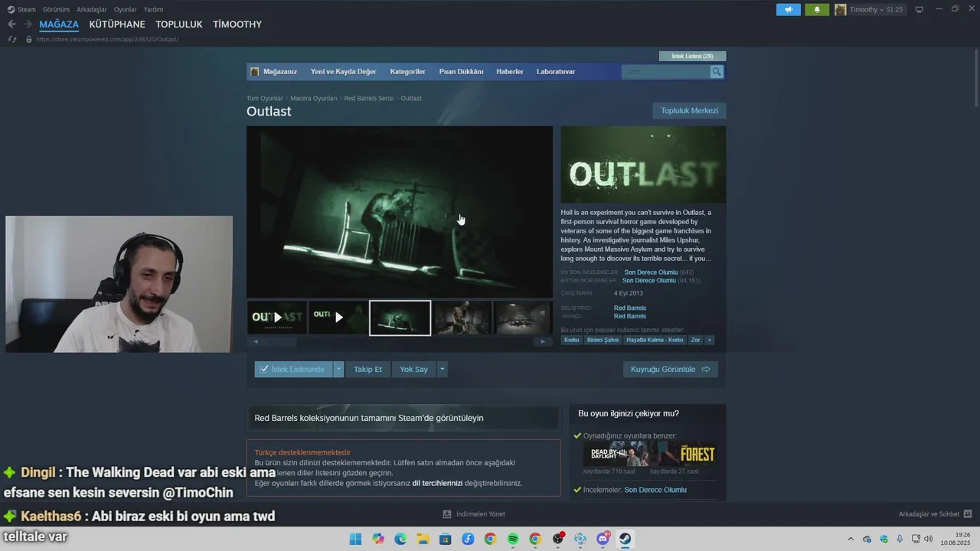
Task: Open OBS Studio from taskbar
Action: [558, 539]
